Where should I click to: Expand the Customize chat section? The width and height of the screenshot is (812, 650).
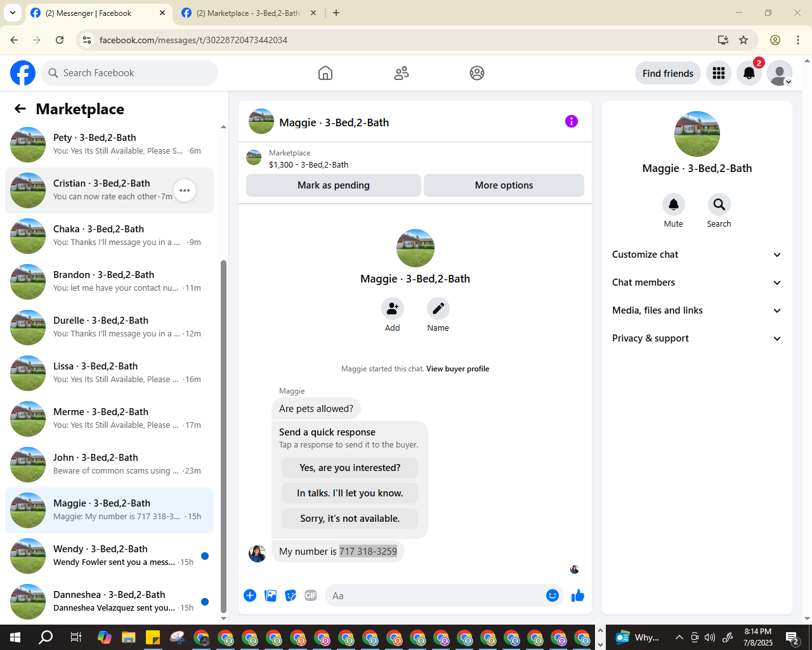(697, 255)
